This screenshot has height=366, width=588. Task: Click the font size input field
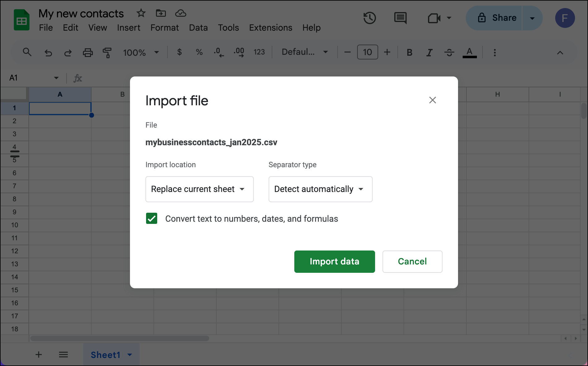coord(367,52)
